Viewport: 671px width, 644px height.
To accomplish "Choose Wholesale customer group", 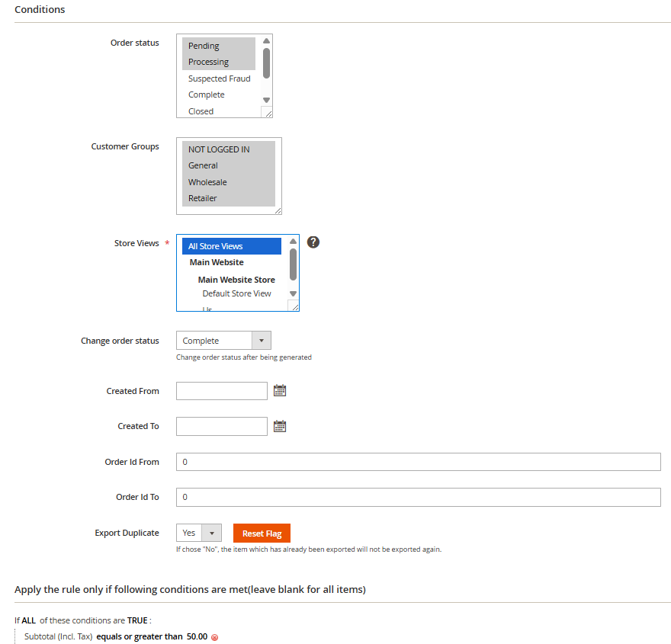I will 207,182.
